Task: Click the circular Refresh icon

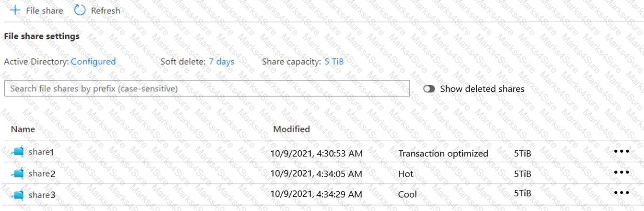Action: (80, 10)
